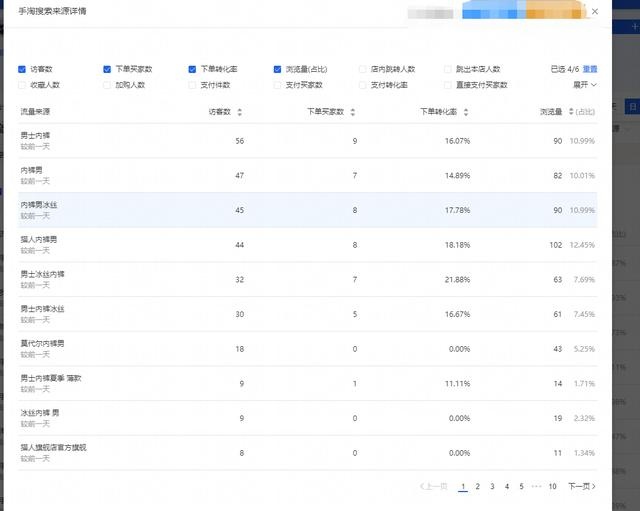Uncheck the 下单买家数 checkbox
The width and height of the screenshot is (640, 511).
tap(107, 69)
